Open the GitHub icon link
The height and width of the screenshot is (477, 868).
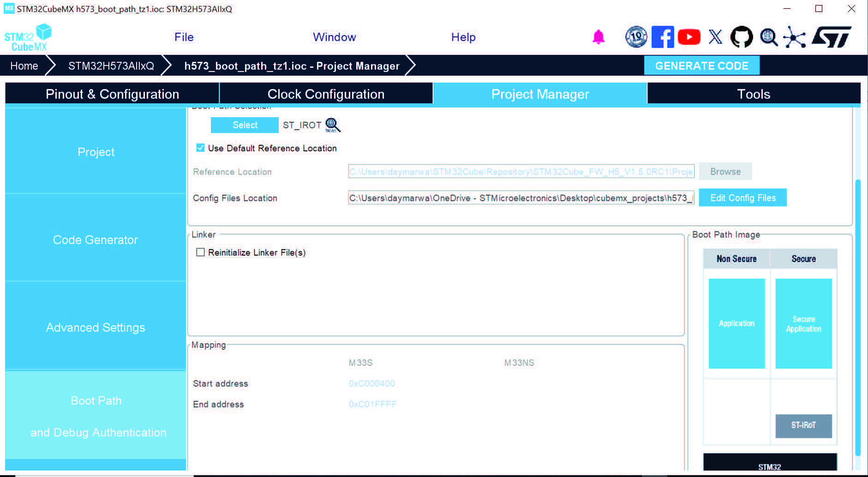pyautogui.click(x=742, y=37)
